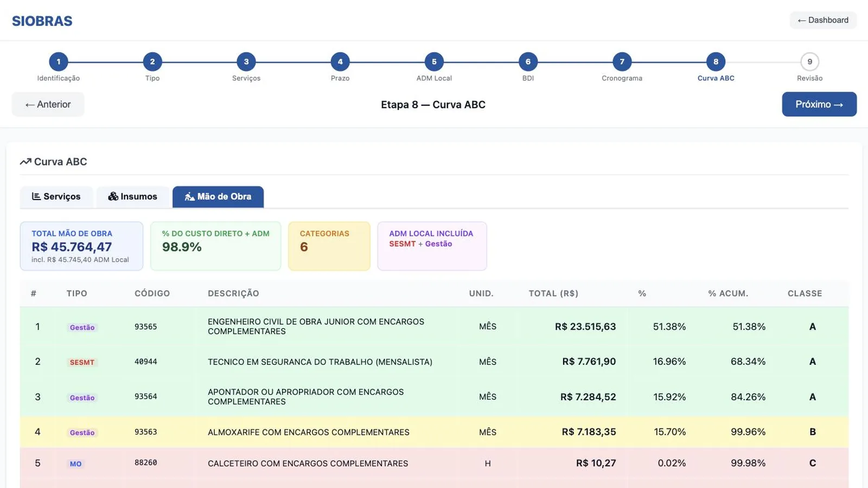This screenshot has height=488, width=868.
Task: Click the Categorias card showing 6
Action: coord(329,246)
